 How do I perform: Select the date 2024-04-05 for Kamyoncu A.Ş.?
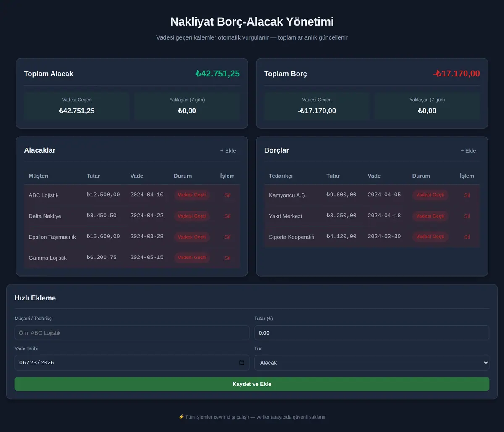coord(384,195)
